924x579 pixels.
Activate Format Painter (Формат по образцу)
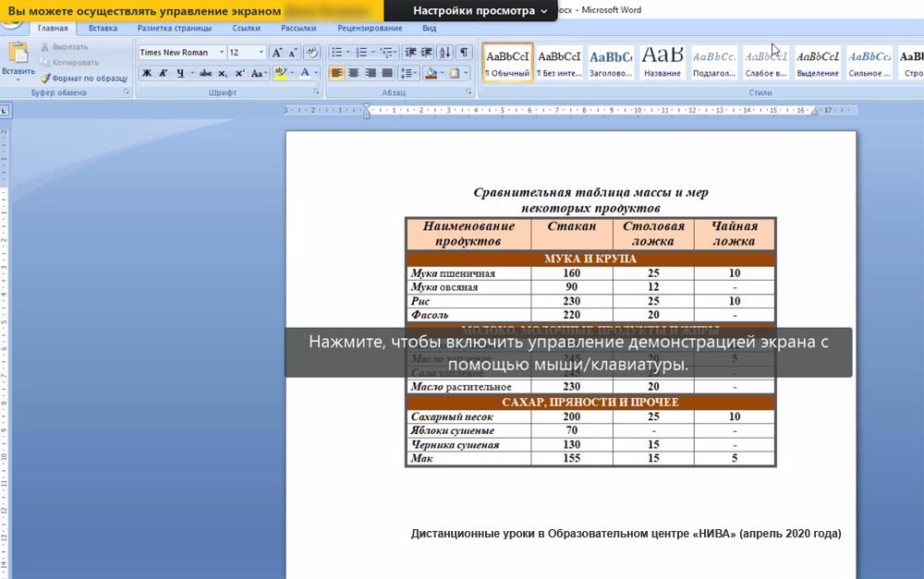84,78
